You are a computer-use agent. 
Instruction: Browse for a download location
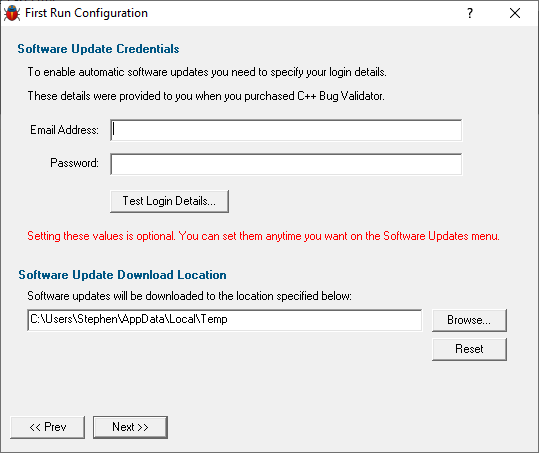469,320
